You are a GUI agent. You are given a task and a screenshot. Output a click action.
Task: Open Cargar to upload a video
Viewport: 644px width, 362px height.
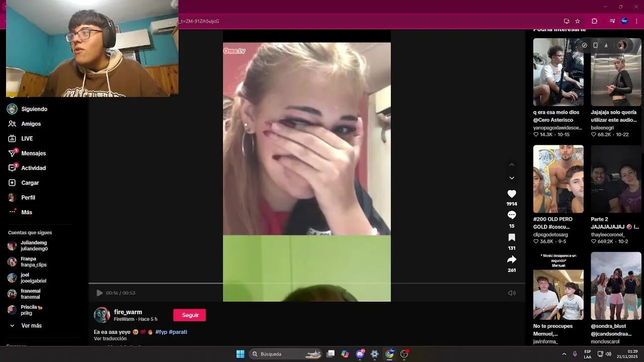[24, 183]
